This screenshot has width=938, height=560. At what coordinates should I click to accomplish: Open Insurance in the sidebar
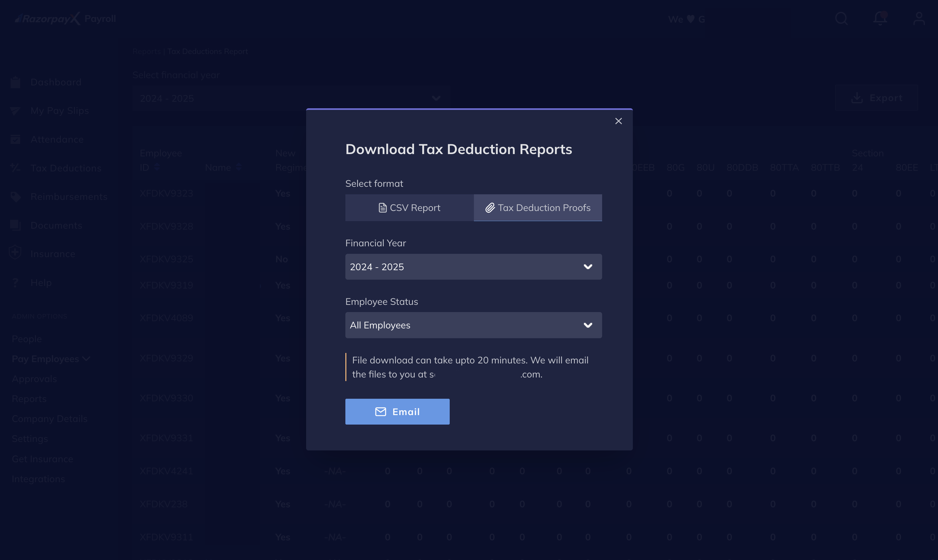53,254
